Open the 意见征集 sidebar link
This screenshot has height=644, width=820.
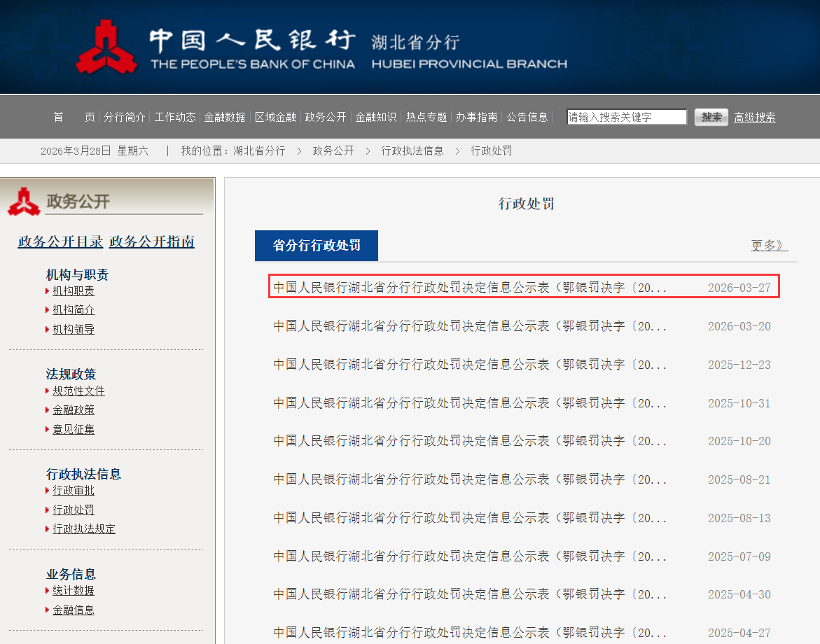click(74, 430)
